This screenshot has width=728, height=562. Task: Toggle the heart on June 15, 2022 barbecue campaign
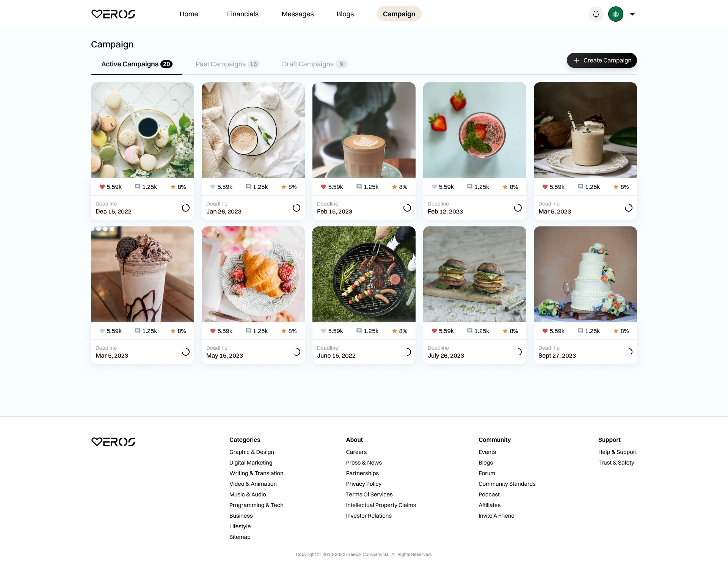(x=323, y=331)
